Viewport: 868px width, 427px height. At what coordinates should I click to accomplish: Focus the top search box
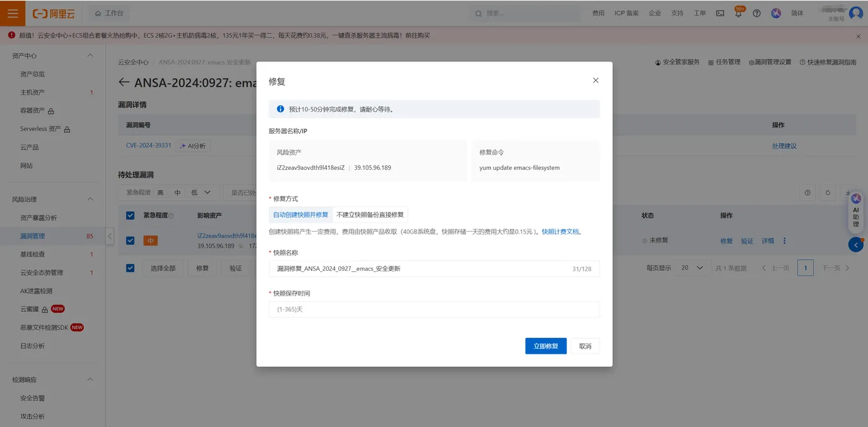[524, 13]
